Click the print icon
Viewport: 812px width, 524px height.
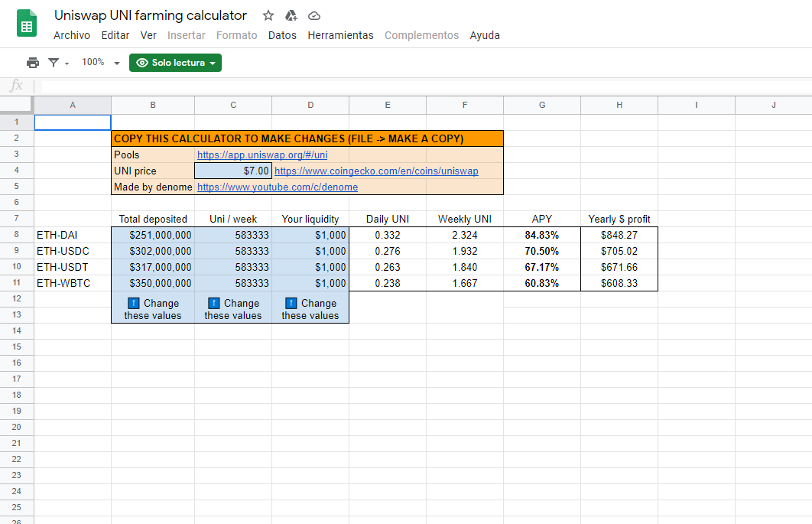33,63
